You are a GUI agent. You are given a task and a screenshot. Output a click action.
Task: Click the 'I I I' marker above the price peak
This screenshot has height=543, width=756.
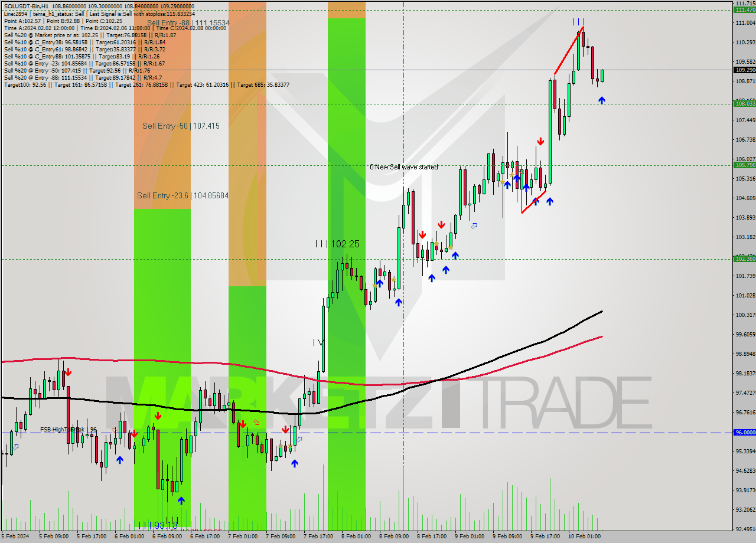578,22
